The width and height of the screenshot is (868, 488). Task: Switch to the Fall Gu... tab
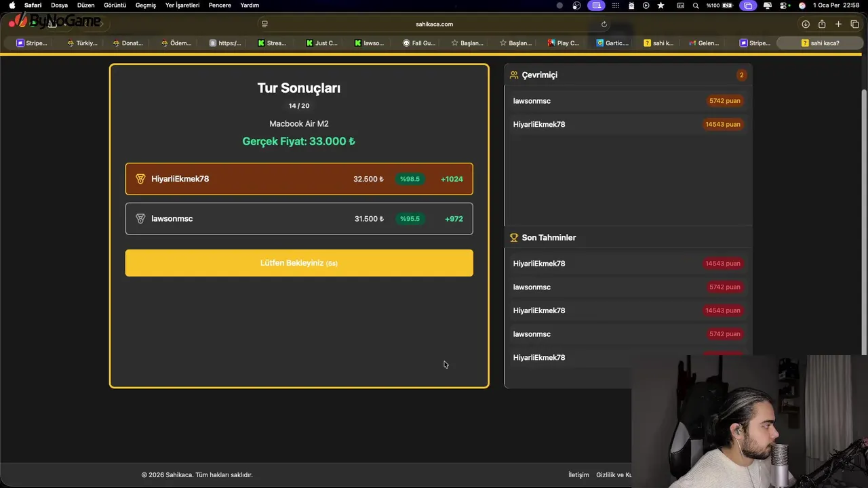click(418, 43)
